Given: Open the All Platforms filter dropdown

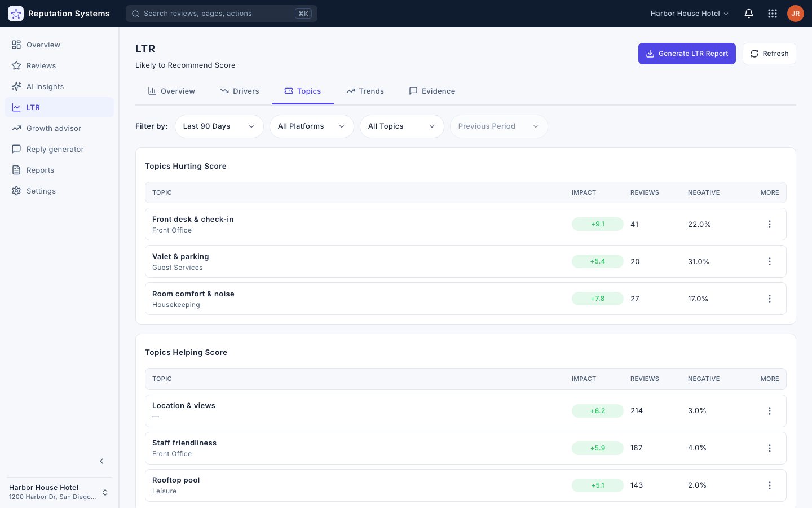Looking at the screenshot, I should [x=312, y=126].
